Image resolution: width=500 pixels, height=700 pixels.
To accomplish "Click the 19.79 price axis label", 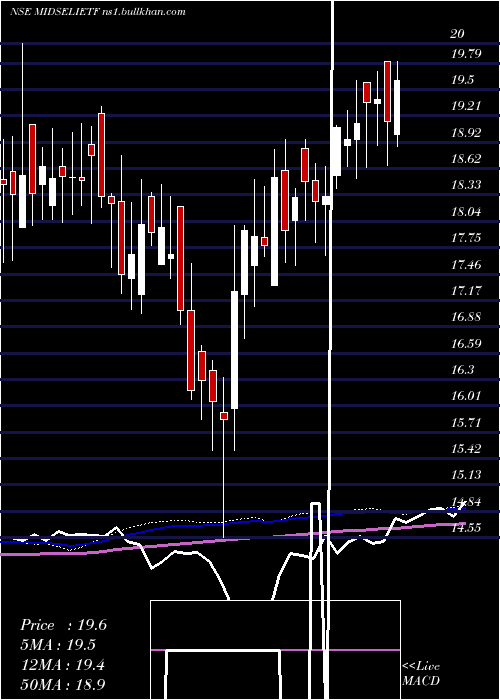I will click(x=466, y=54).
